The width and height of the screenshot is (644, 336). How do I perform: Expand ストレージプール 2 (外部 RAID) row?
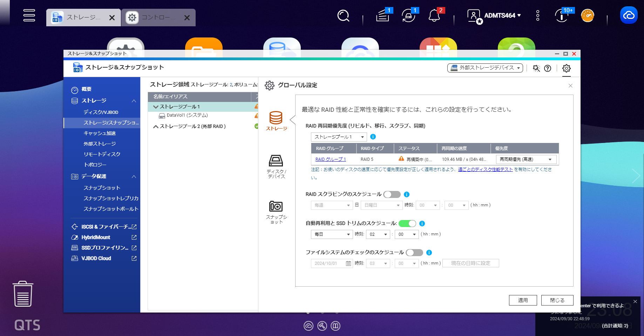(x=156, y=126)
